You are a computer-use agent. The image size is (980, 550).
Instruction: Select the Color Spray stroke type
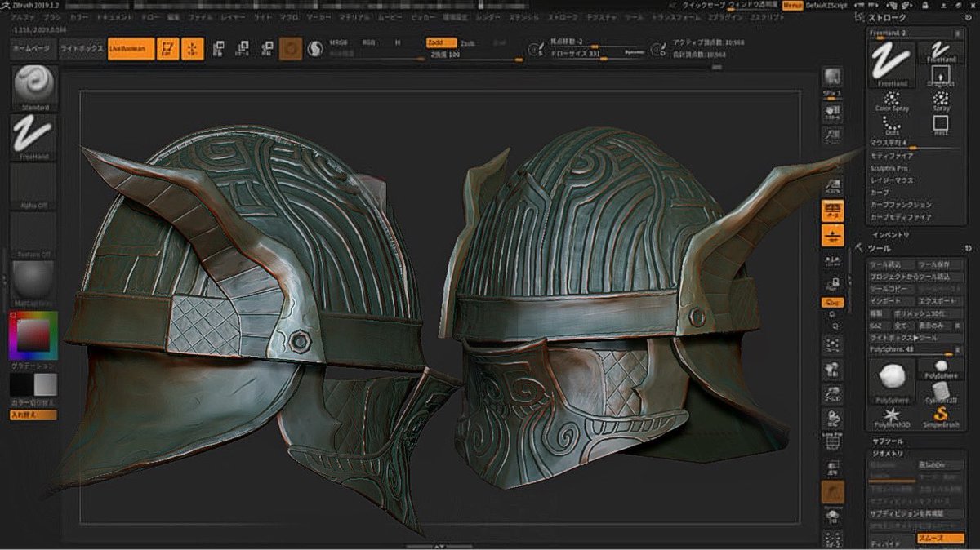pos(893,100)
